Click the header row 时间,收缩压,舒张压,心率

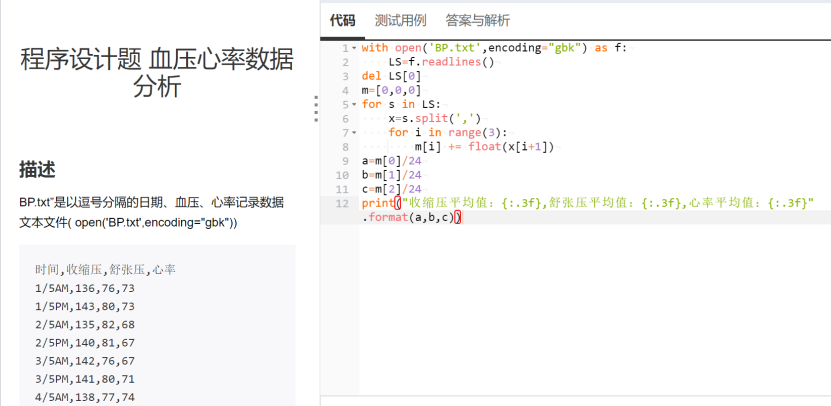click(x=105, y=270)
